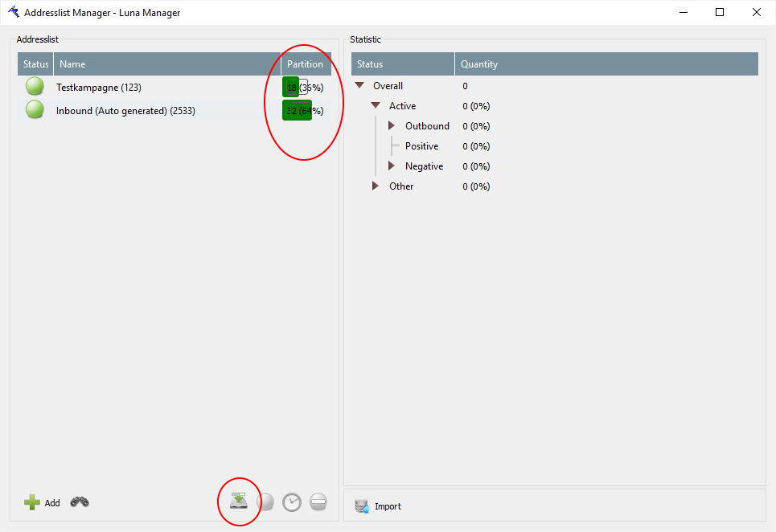Select the Testkampagne (123) addresslist row

[x=99, y=88]
